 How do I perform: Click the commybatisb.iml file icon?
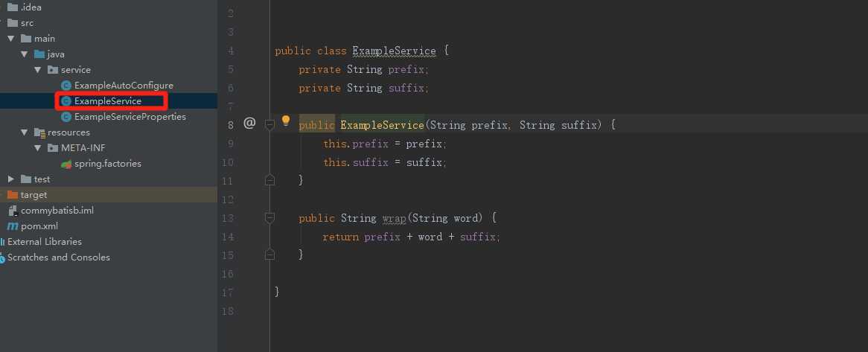pyautogui.click(x=13, y=211)
